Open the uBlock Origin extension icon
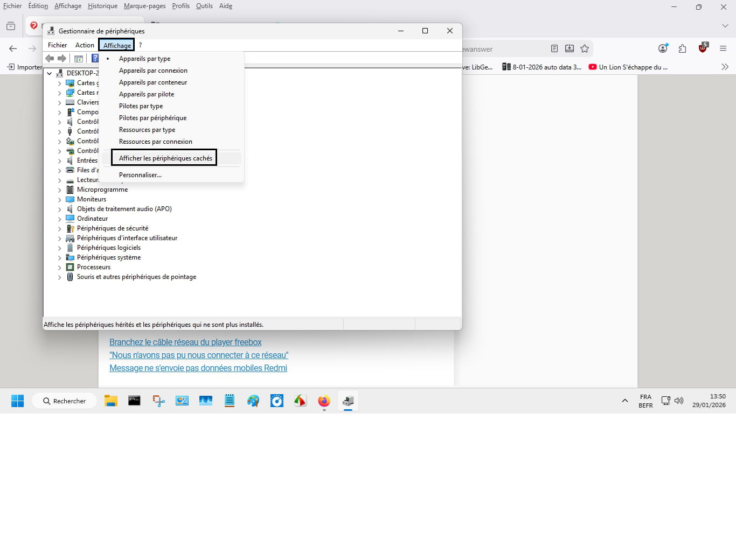The height and width of the screenshot is (560, 736). pos(703,48)
